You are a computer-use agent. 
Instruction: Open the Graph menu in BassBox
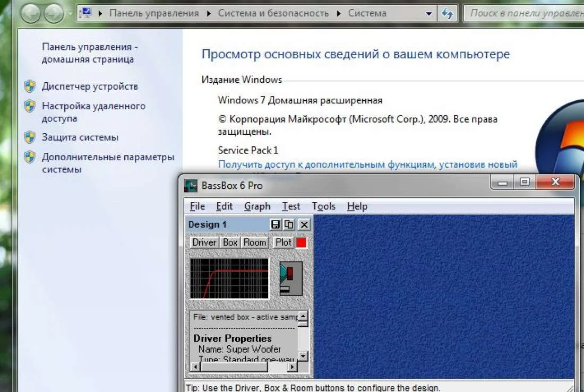257,206
